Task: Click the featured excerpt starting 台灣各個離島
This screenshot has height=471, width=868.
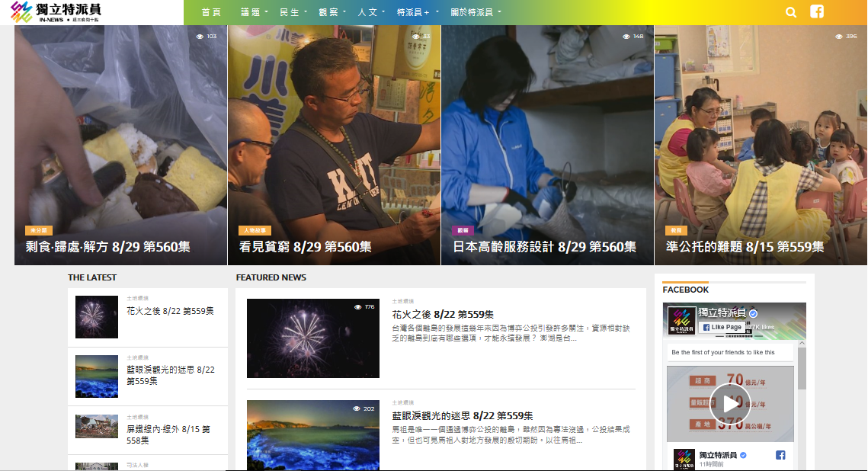Action: pos(511,333)
